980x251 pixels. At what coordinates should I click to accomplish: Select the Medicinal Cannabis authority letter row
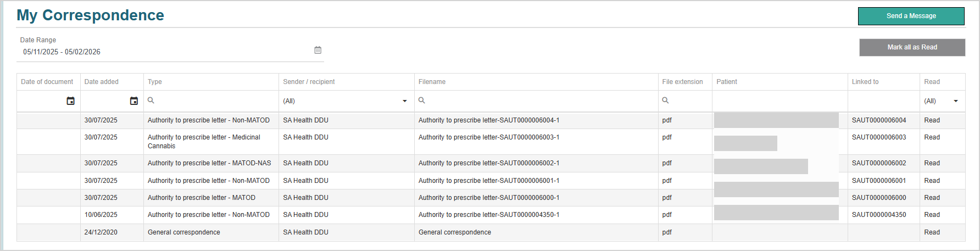point(204,141)
